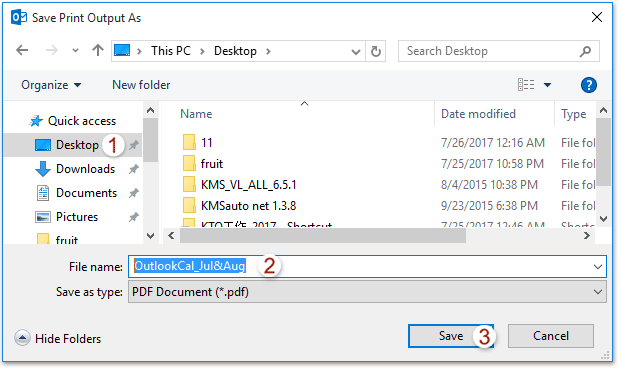
Task: Refresh the Desktop folder location
Action: 376,51
